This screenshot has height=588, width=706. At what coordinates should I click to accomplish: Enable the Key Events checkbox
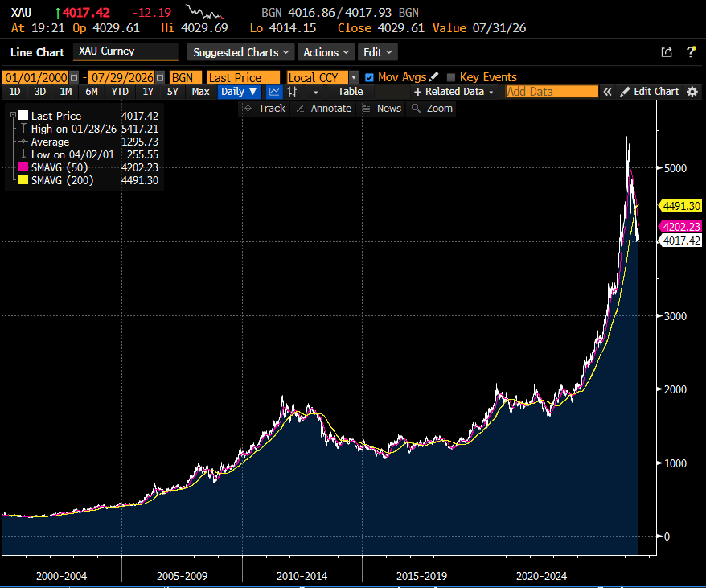[x=451, y=77]
